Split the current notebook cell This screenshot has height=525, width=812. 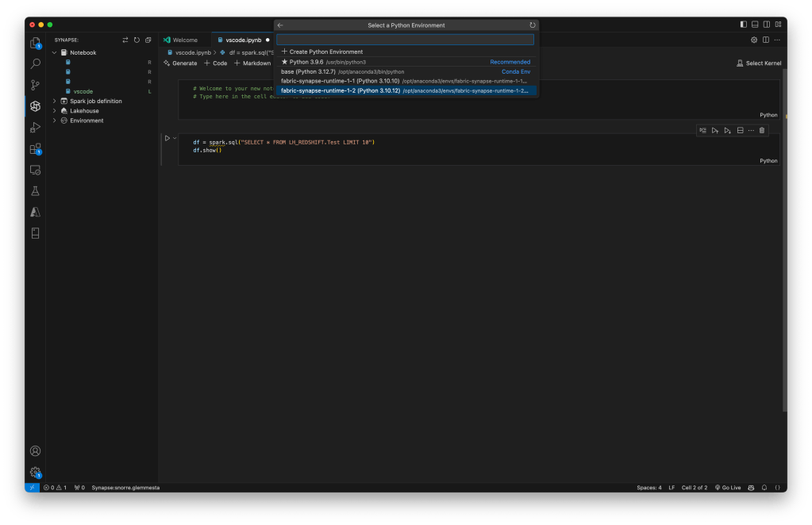click(740, 130)
